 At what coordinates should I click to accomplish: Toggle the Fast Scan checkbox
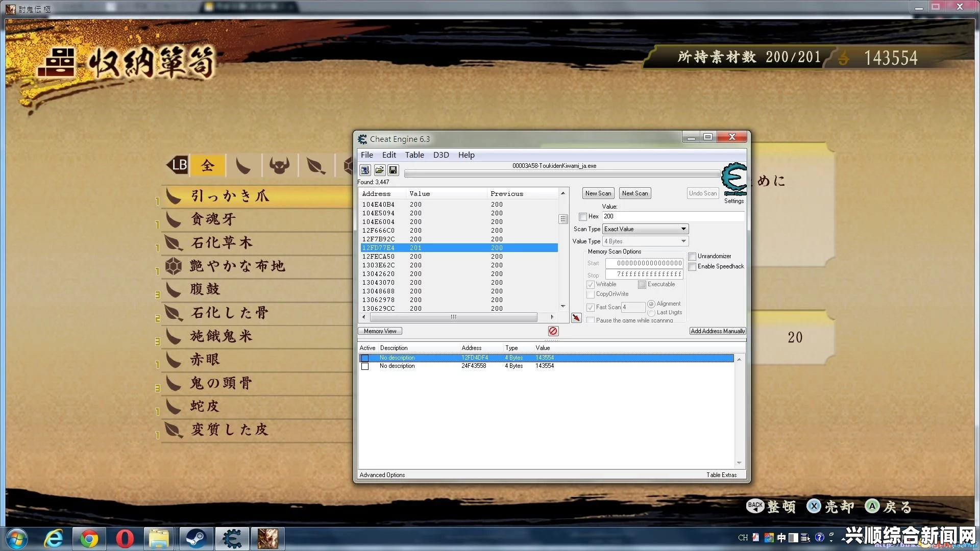(591, 307)
